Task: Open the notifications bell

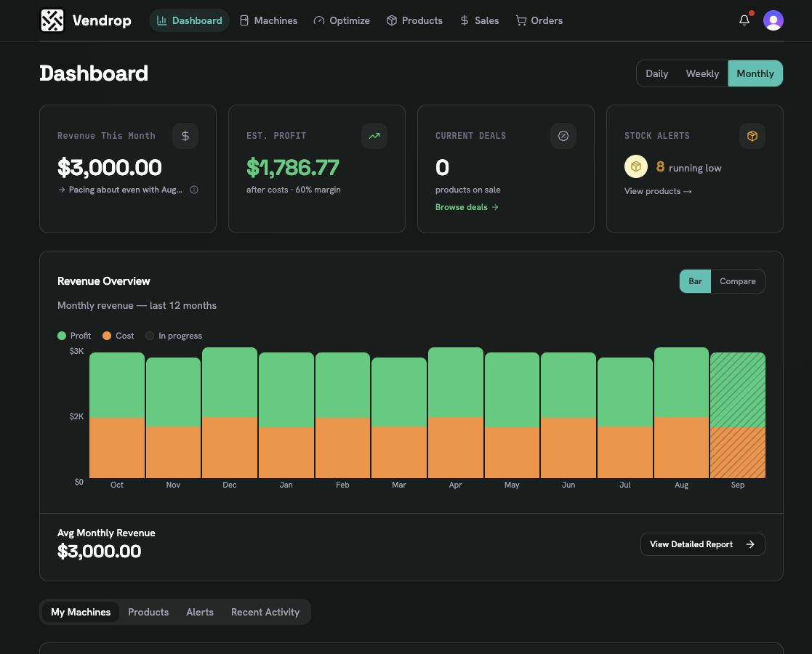Action: [744, 20]
